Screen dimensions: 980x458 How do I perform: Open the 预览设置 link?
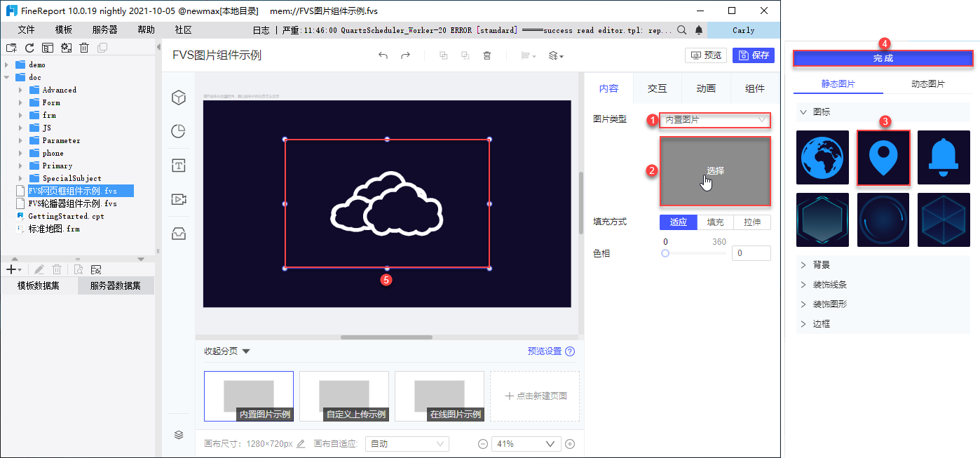point(545,351)
